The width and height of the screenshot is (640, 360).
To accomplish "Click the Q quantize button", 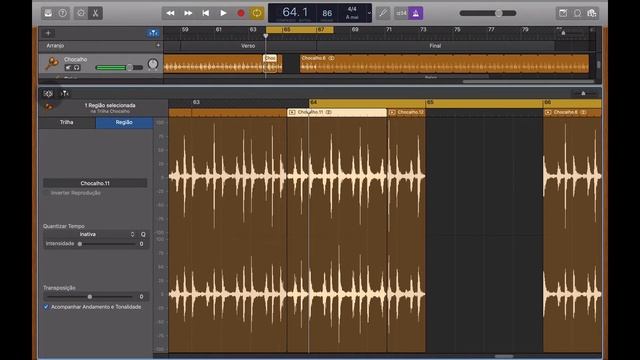I will click(143, 234).
